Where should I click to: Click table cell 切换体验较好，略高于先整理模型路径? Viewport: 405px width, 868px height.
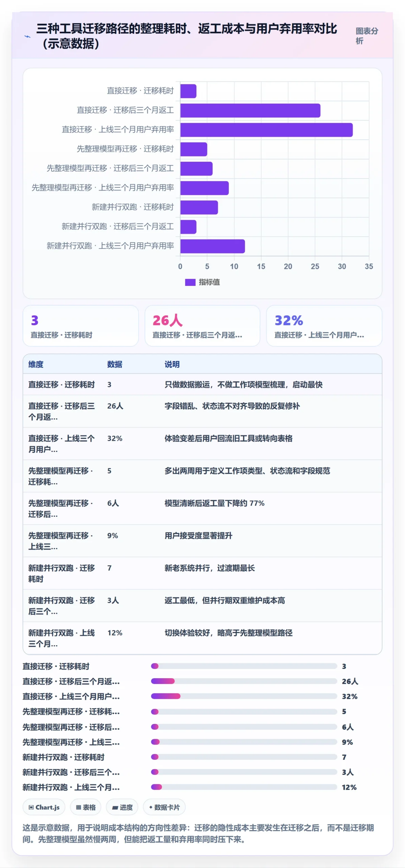tap(228, 633)
